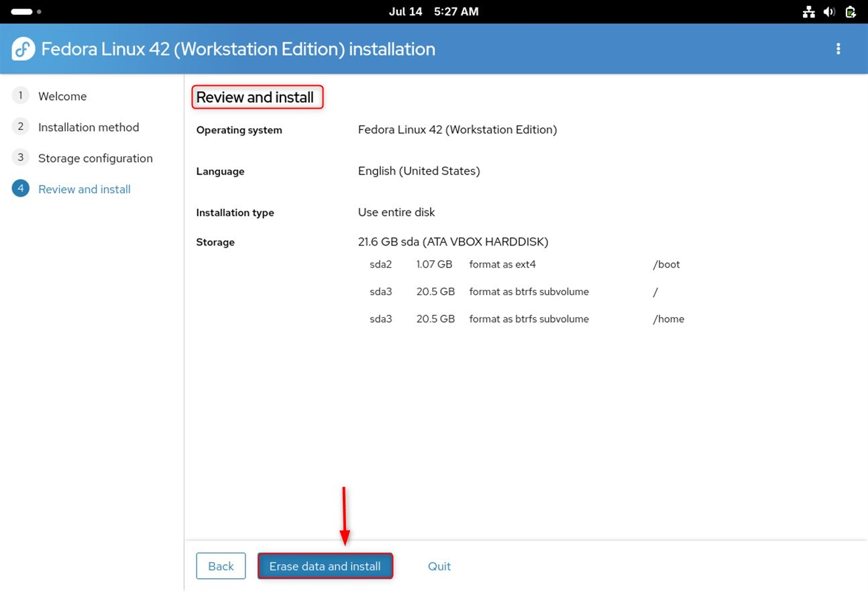This screenshot has height=591, width=868.
Task: Open the Activities pill in top-left corner
Action: click(x=26, y=11)
